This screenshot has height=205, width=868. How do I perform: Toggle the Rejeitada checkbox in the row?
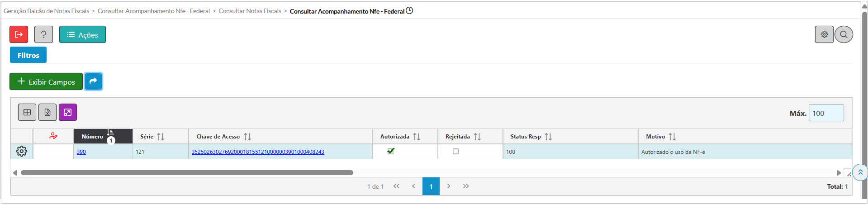455,152
